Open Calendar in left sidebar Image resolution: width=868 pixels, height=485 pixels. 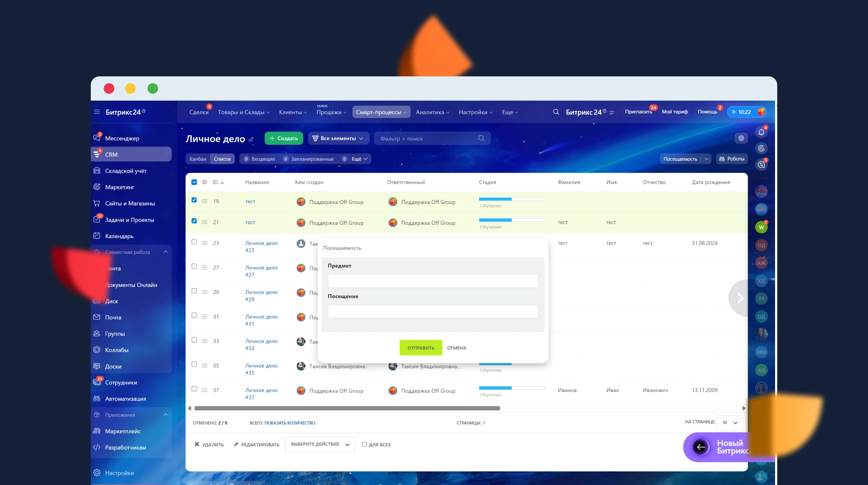point(119,236)
